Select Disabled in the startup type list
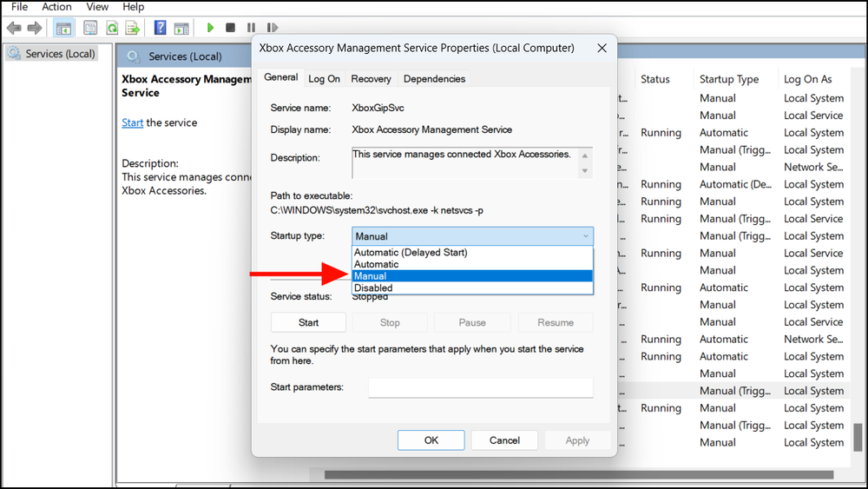The image size is (868, 489). tap(373, 287)
